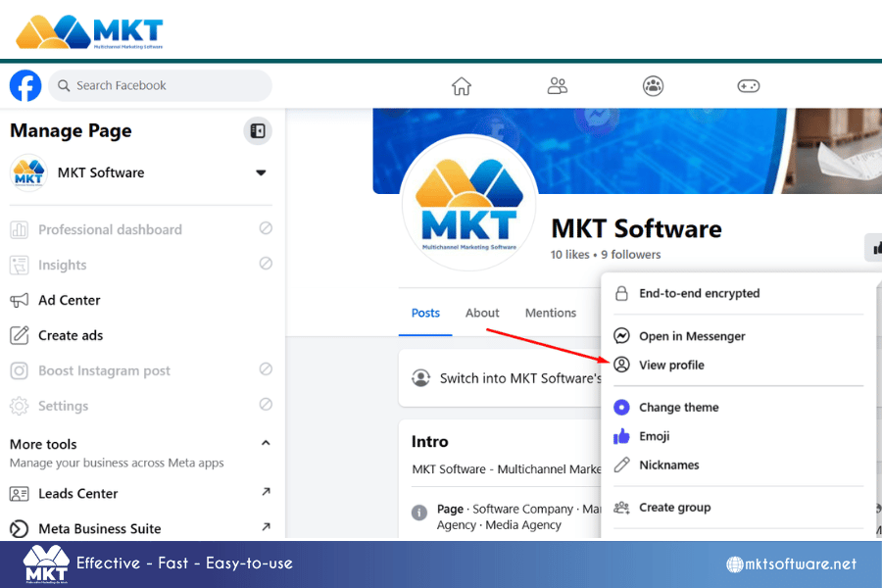Screen dimensions: 882x588
Task: Open Gaming via the controller icon
Action: click(749, 86)
